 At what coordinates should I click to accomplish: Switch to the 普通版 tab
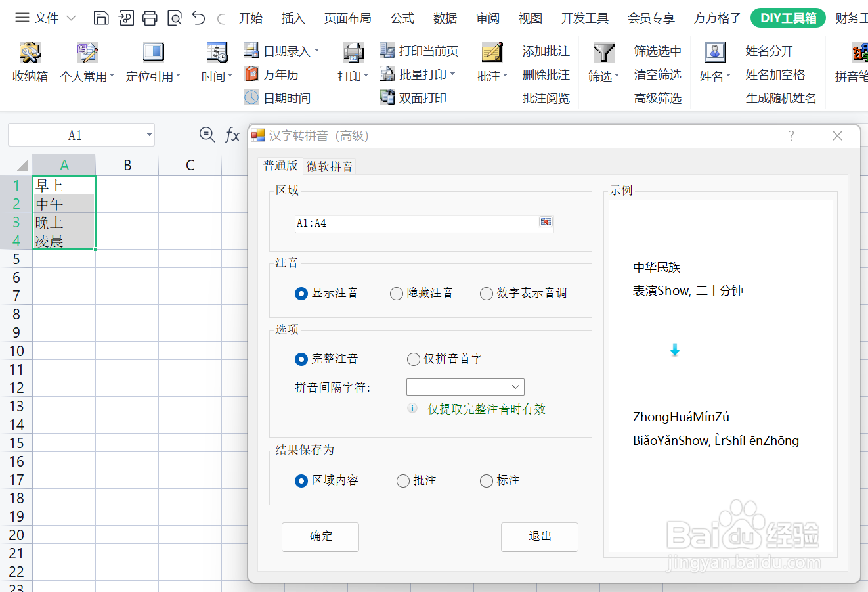[x=281, y=166]
